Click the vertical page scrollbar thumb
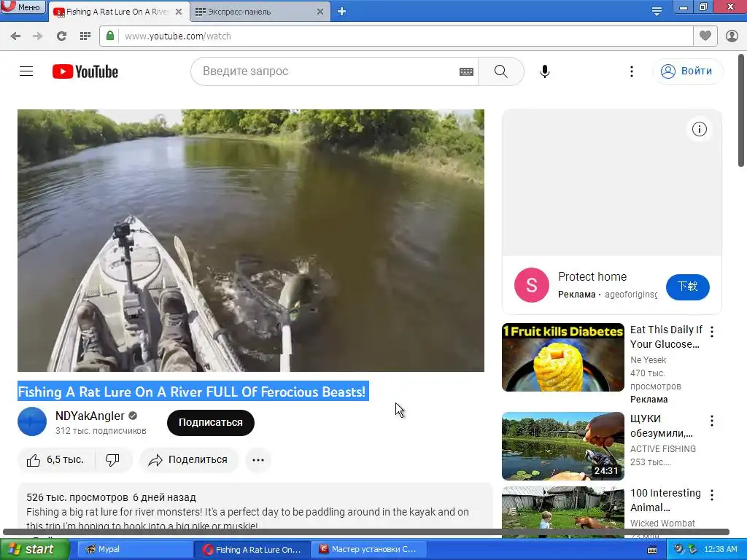 pyautogui.click(x=741, y=111)
